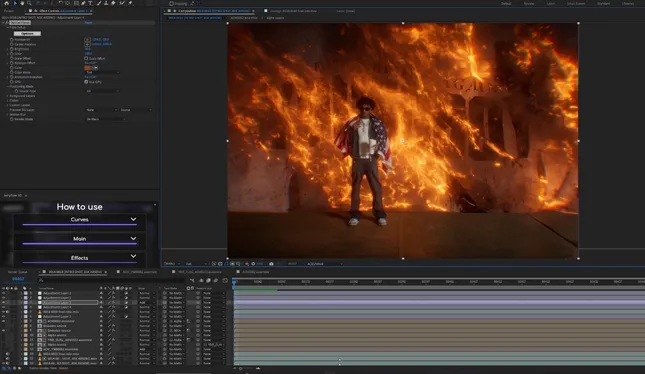Click the Options button under Flare Setup

point(27,33)
